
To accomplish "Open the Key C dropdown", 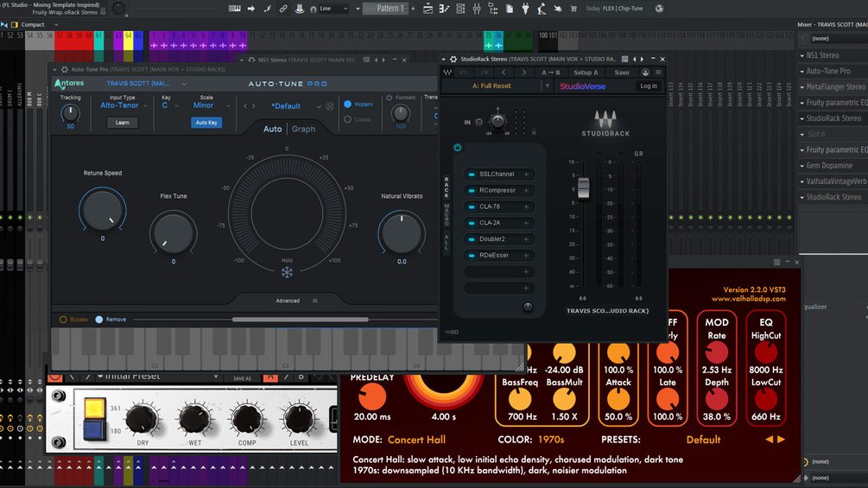I will (x=170, y=105).
